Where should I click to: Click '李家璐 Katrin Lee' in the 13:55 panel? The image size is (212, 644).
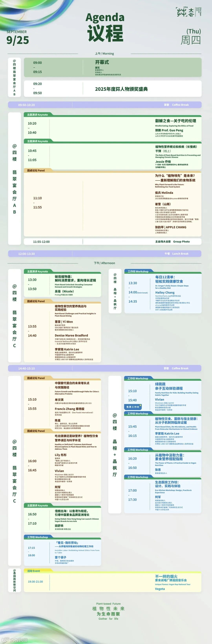click(x=67, y=349)
